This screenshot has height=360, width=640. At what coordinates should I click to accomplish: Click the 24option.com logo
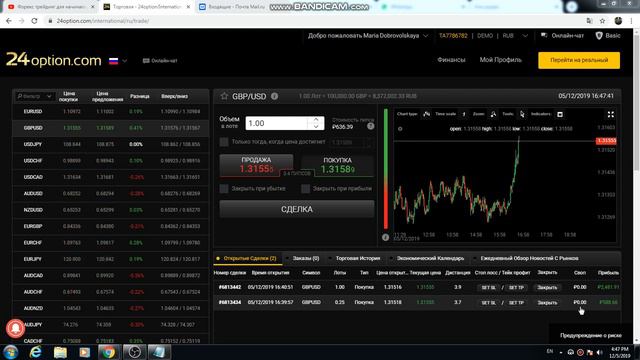[x=53, y=60]
